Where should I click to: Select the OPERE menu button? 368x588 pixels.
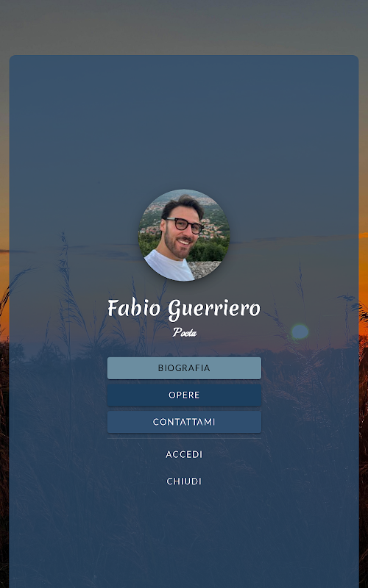(x=184, y=395)
